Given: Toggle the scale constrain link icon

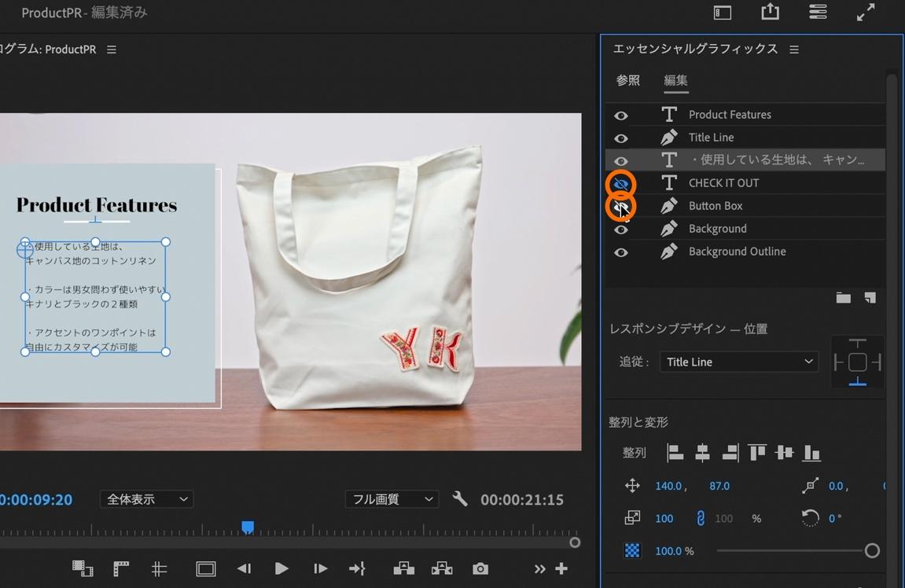Looking at the screenshot, I should pyautogui.click(x=700, y=518).
